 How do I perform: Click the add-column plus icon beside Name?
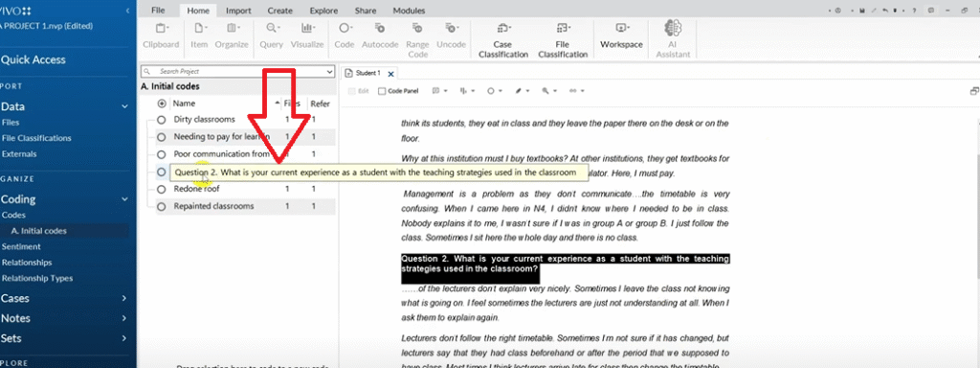[x=162, y=103]
